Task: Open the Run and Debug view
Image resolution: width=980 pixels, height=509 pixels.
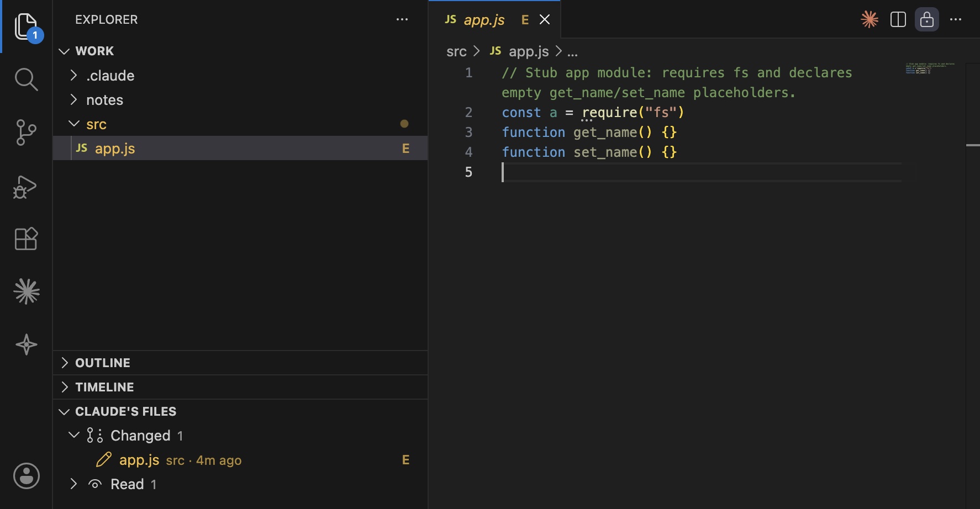Action: pyautogui.click(x=25, y=186)
